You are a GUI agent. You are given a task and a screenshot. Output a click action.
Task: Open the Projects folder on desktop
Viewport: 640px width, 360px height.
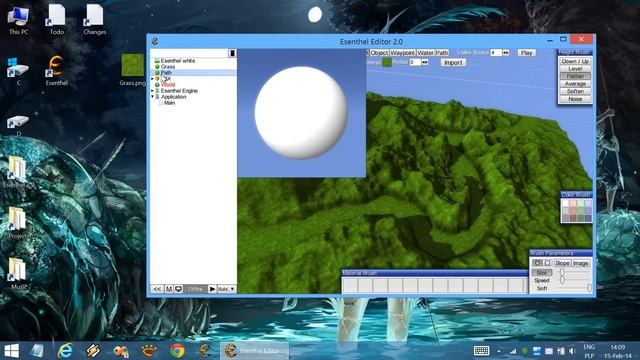[18, 222]
